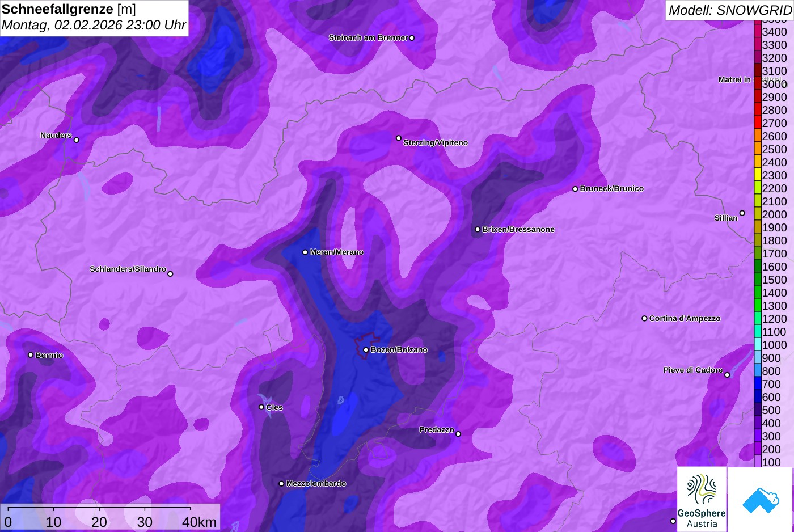
Task: Click the date 'Montag, 02.02.2026 23:00 Uhr'
Action: click(x=94, y=25)
